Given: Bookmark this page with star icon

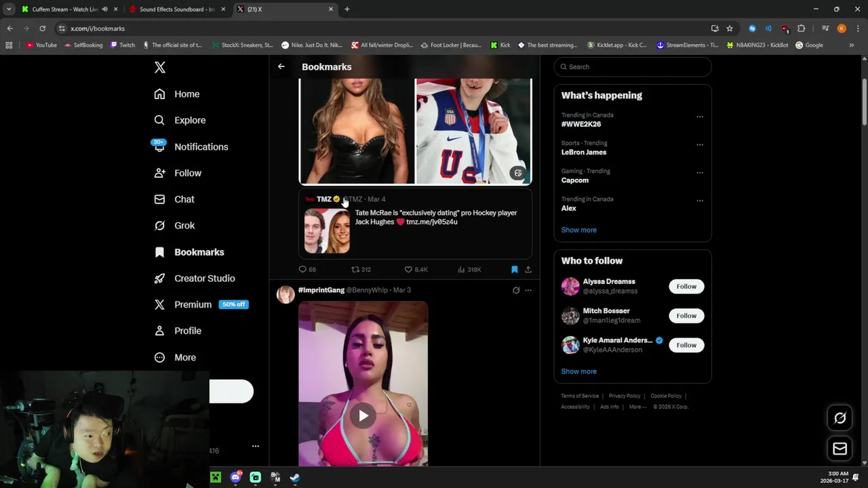Looking at the screenshot, I should coord(730,28).
